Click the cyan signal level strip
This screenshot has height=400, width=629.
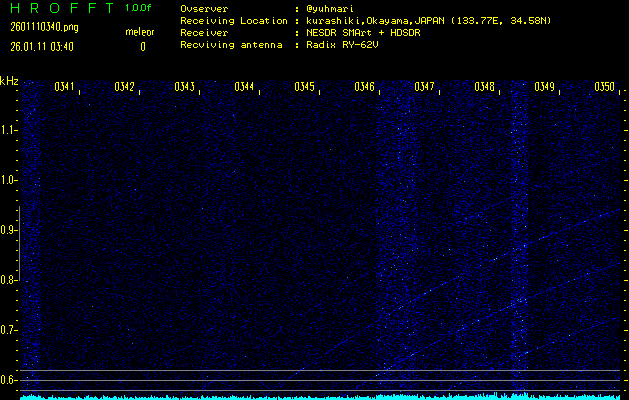pos(320,396)
